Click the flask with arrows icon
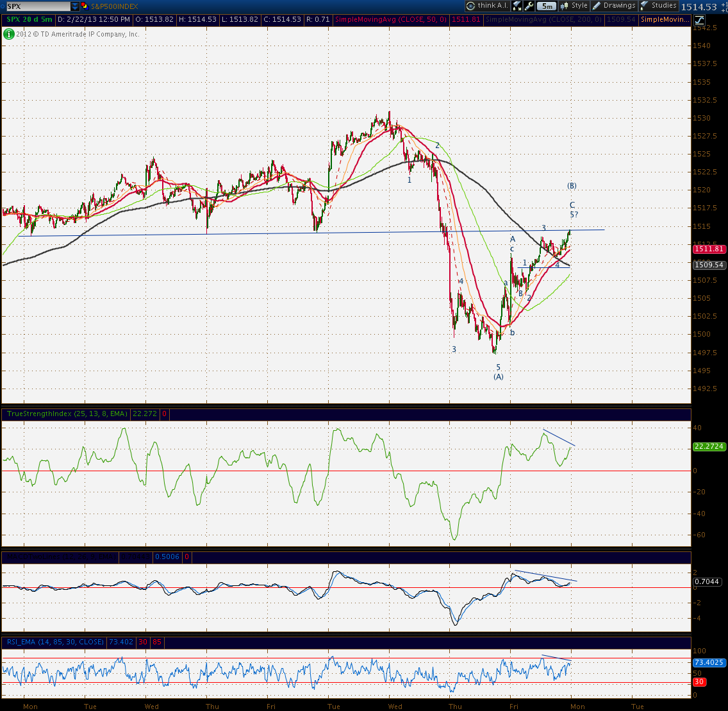The width and height of the screenshot is (728, 711). 517,6
